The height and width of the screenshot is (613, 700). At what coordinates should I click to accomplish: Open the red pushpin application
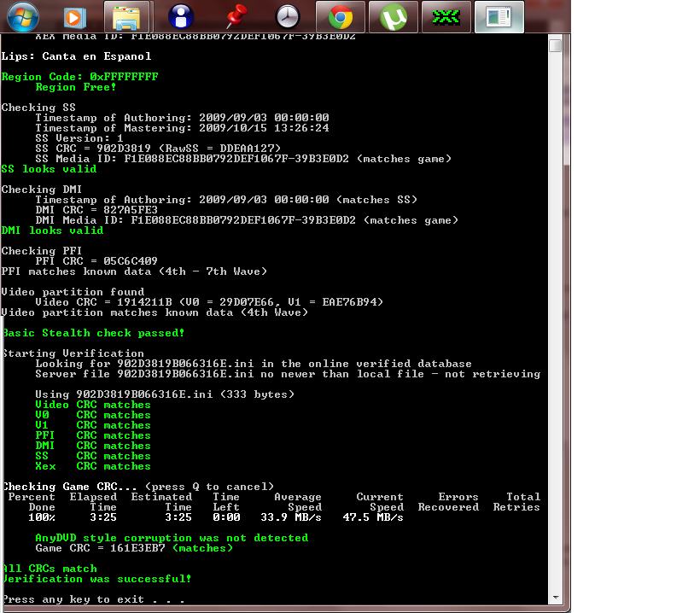point(233,16)
